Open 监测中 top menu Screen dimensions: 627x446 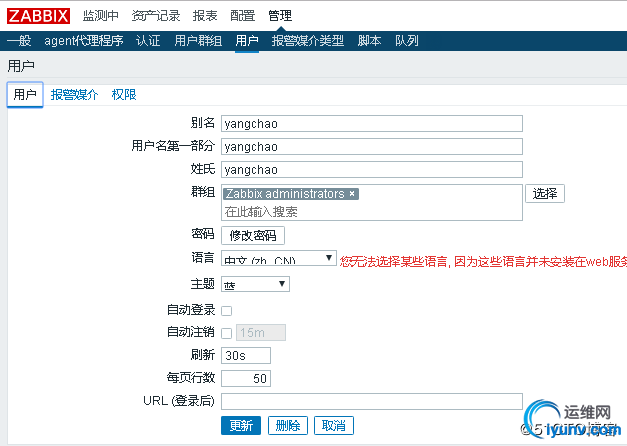tap(101, 16)
